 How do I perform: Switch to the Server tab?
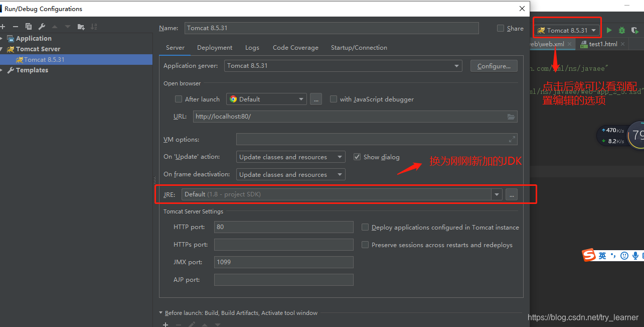click(x=176, y=48)
